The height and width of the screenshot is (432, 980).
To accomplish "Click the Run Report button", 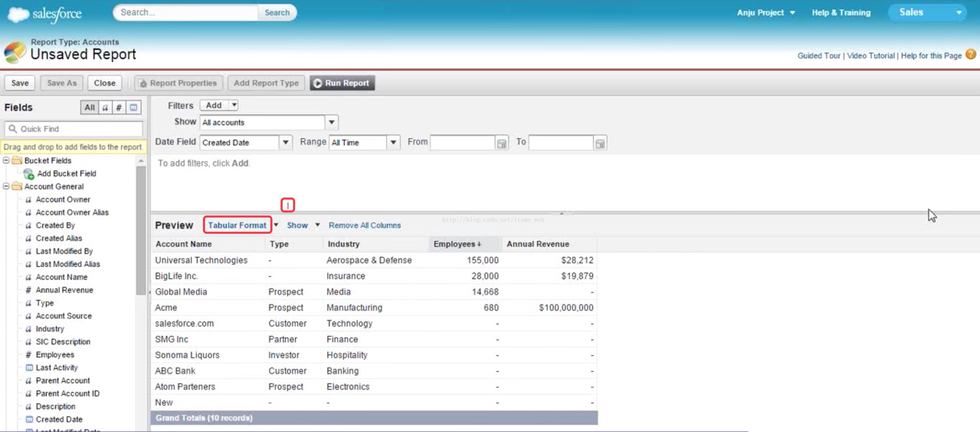I will [x=342, y=83].
